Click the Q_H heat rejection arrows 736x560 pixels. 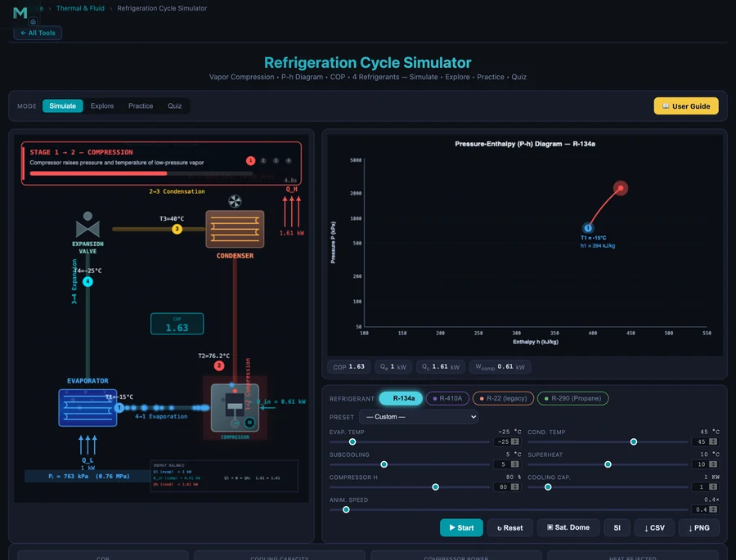(291, 213)
